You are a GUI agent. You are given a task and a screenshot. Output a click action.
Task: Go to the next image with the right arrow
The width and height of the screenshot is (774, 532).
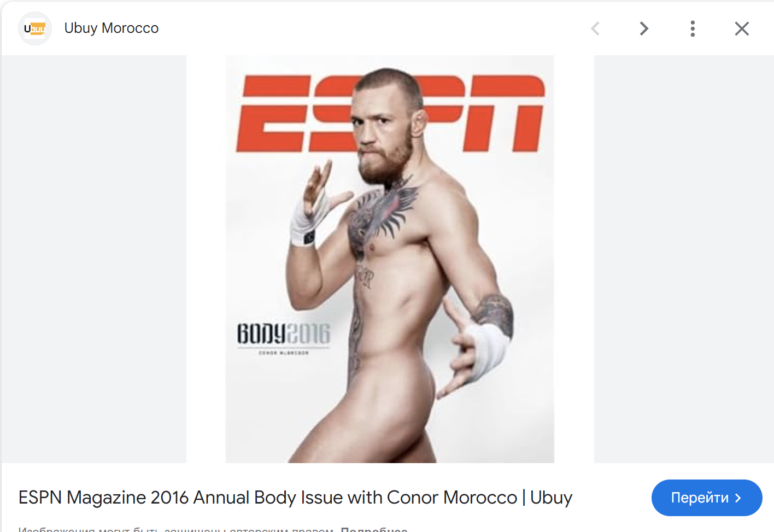click(x=644, y=28)
